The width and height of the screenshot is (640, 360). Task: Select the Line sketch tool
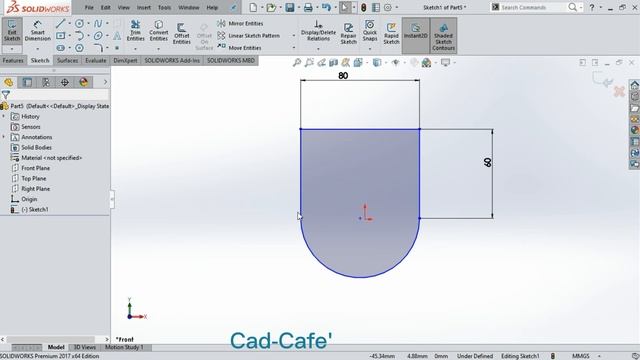[60, 24]
